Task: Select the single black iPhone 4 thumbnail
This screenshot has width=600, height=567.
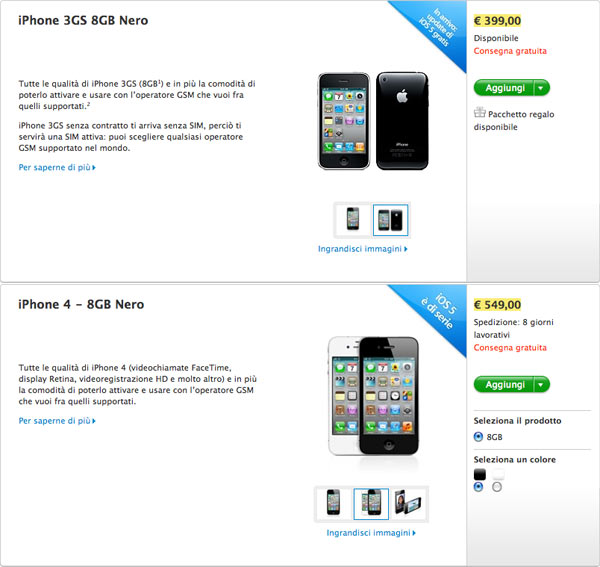Action: pyautogui.click(x=333, y=503)
